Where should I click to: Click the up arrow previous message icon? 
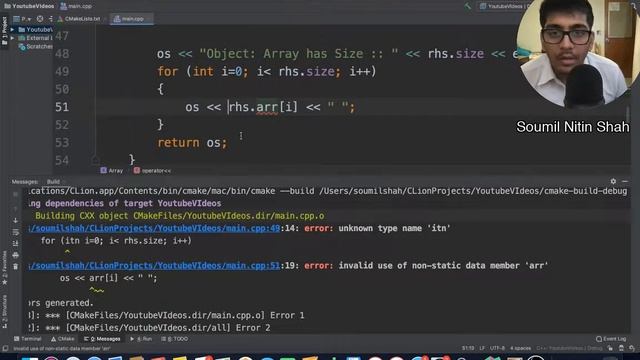pyautogui.click(x=16, y=209)
